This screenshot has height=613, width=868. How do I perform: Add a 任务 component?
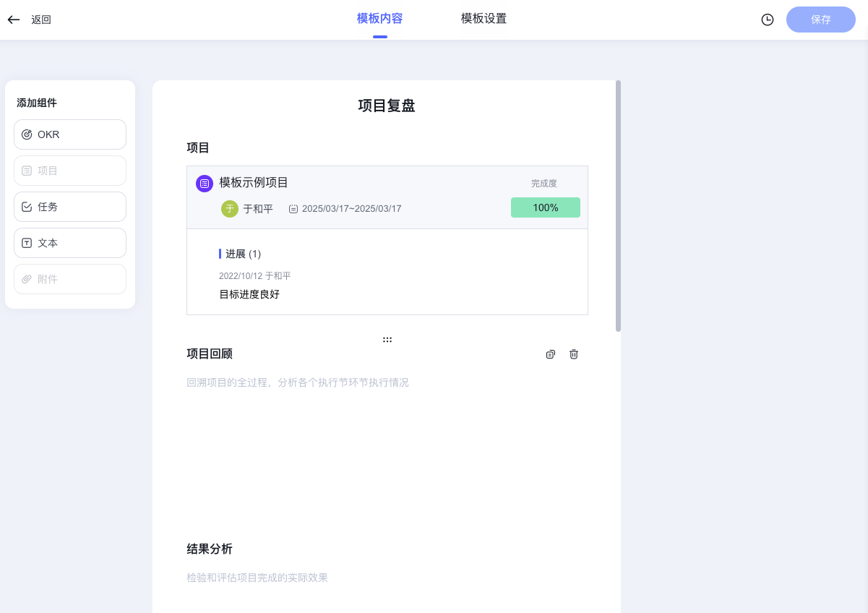70,207
